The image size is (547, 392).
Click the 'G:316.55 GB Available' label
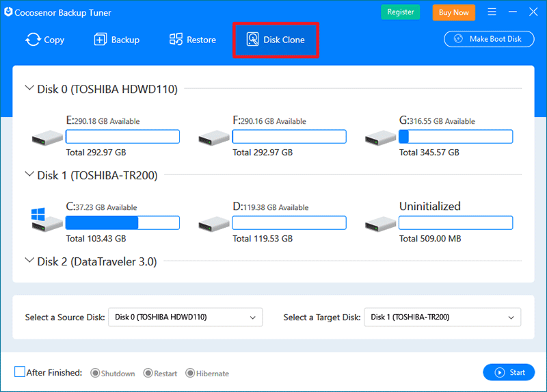(x=437, y=120)
